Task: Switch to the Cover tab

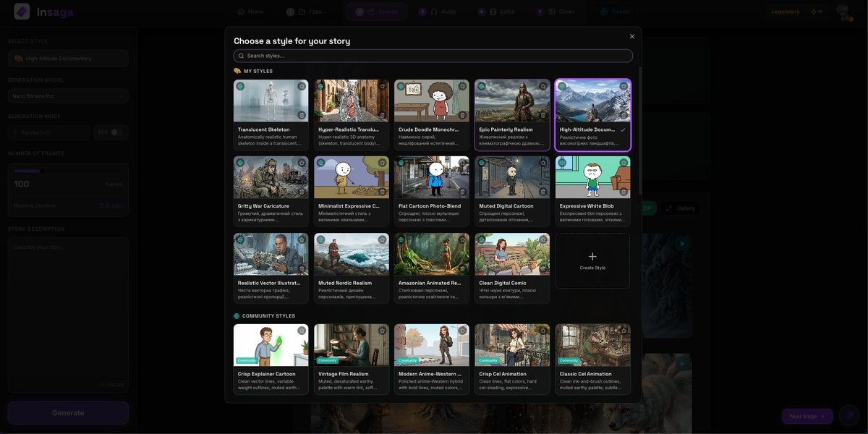Action: coord(556,12)
